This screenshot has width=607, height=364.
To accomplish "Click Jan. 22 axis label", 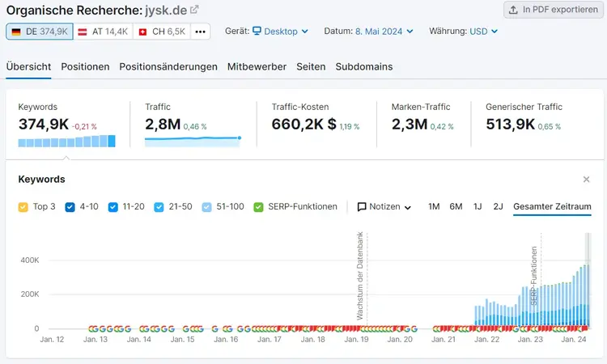I will point(487,339).
